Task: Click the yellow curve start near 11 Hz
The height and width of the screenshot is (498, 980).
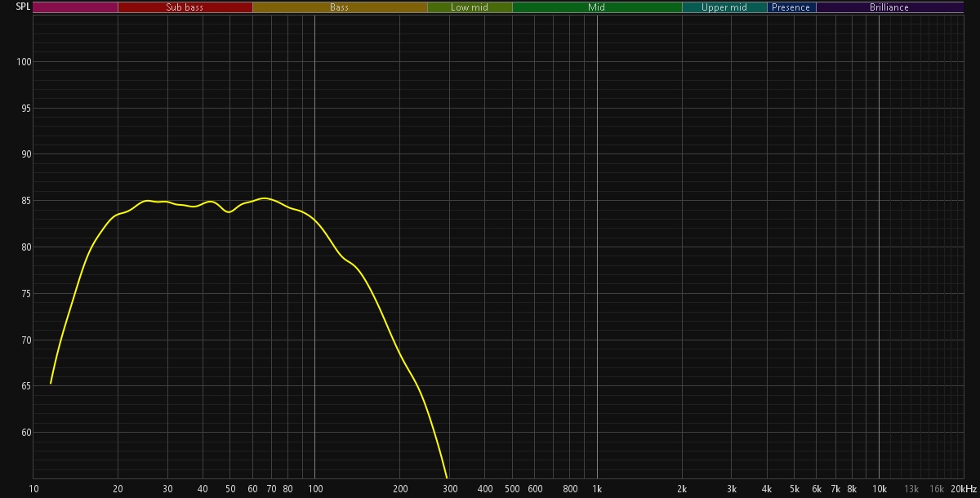Action: [x=51, y=382]
